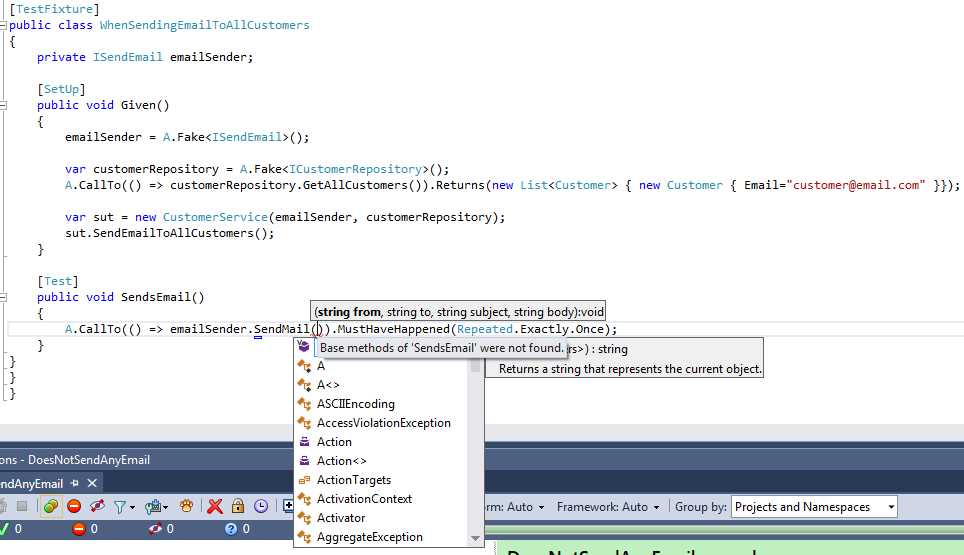Choose AggregateException from the completion list
The image size is (964, 555).
[369, 538]
